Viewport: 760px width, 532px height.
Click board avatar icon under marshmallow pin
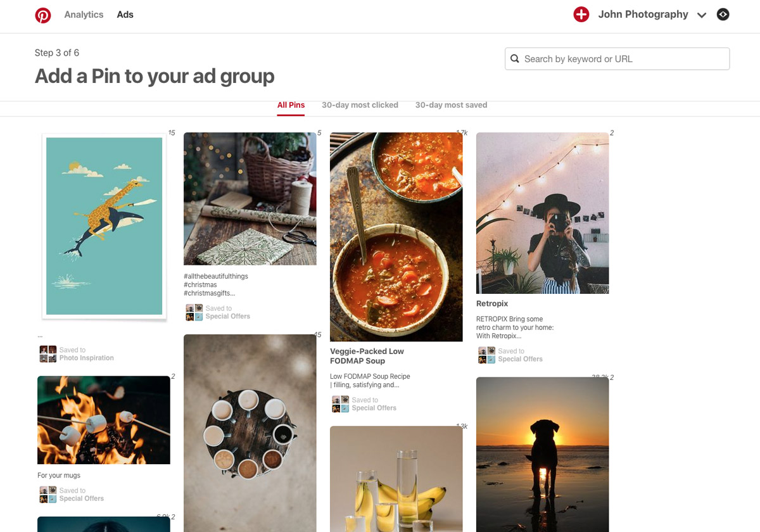[48, 495]
